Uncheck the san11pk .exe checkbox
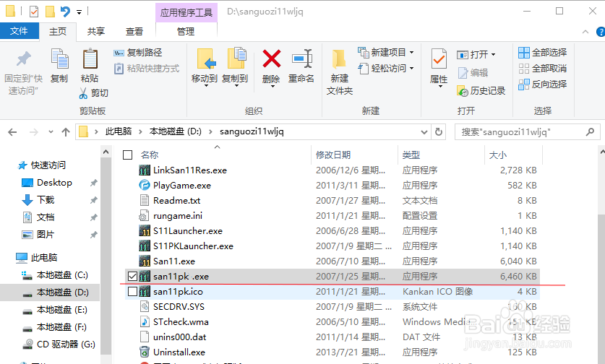 pos(132,276)
